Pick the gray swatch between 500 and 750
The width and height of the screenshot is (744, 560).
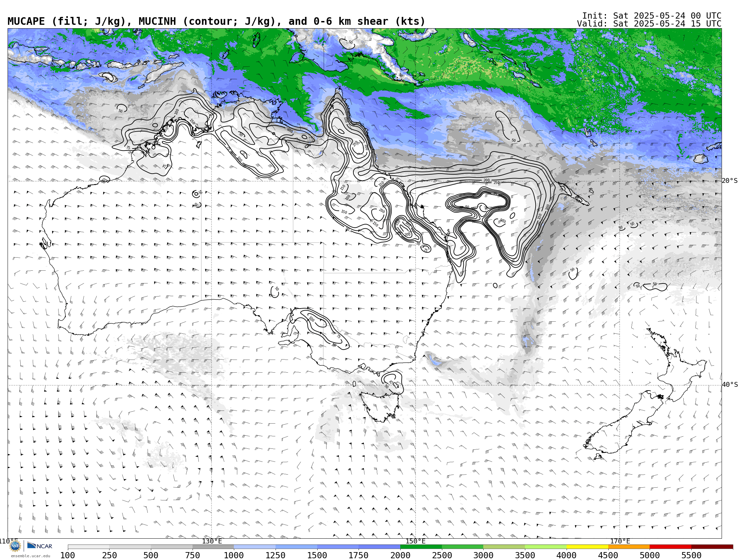coord(172,547)
